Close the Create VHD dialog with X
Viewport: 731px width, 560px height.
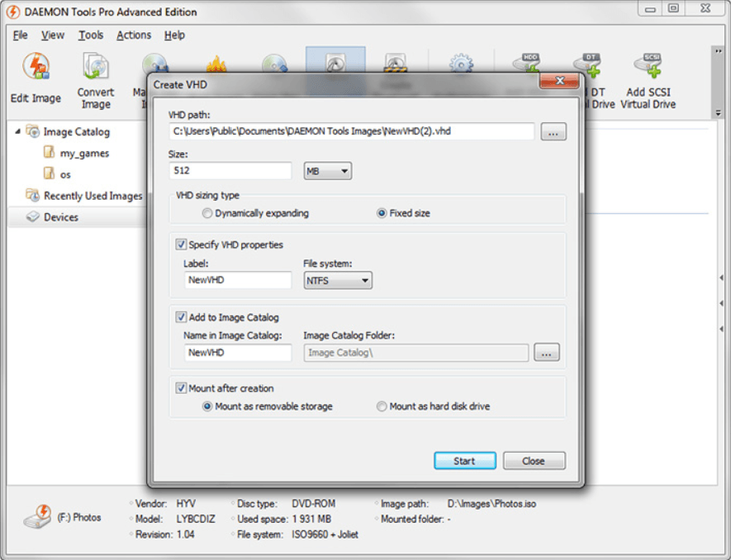(x=559, y=81)
